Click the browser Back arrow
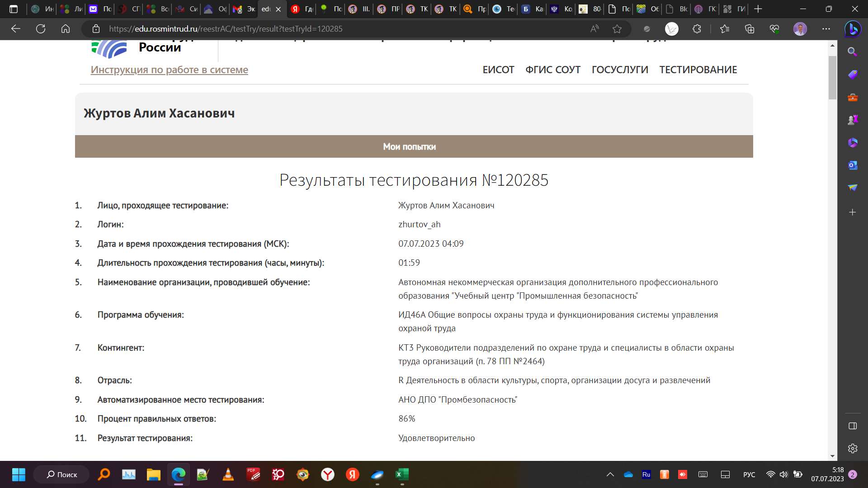Viewport: 868px width, 488px height. [x=16, y=29]
